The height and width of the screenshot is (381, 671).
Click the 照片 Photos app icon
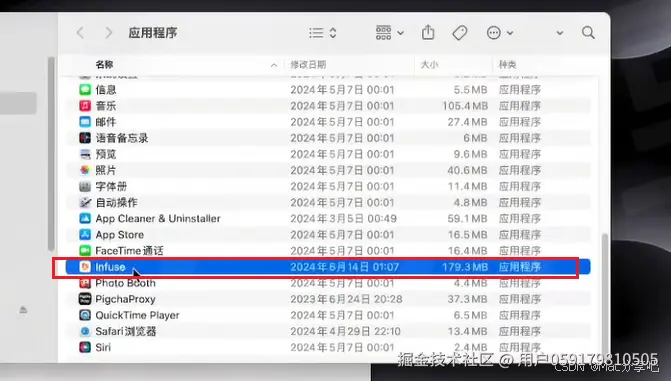click(85, 170)
